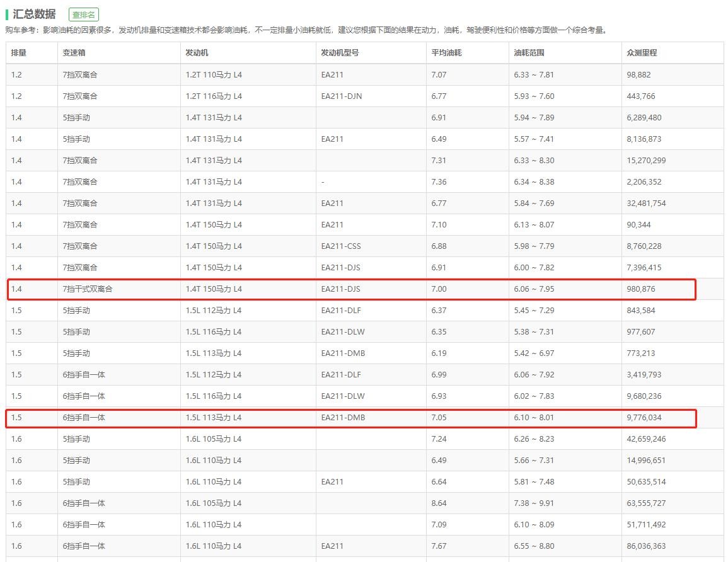Screen dimensions: 728x562
Task: Click mileage value 51,711,492
Action: pos(646,524)
